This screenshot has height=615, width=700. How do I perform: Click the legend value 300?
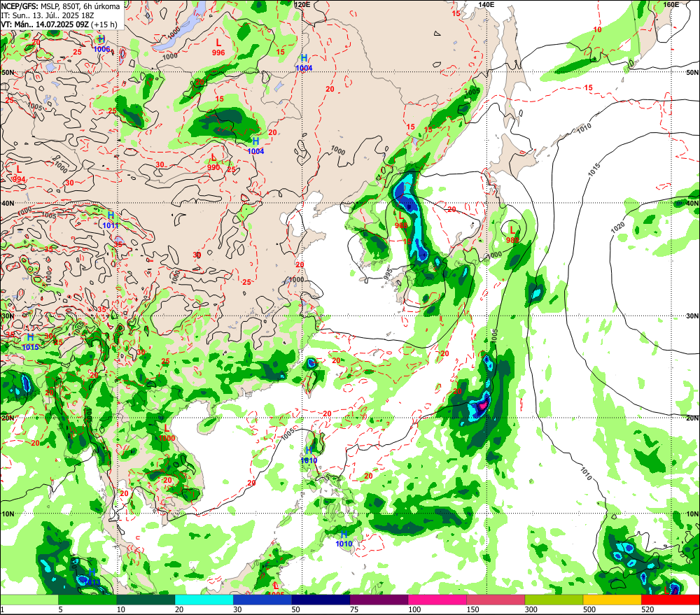pos(531,609)
